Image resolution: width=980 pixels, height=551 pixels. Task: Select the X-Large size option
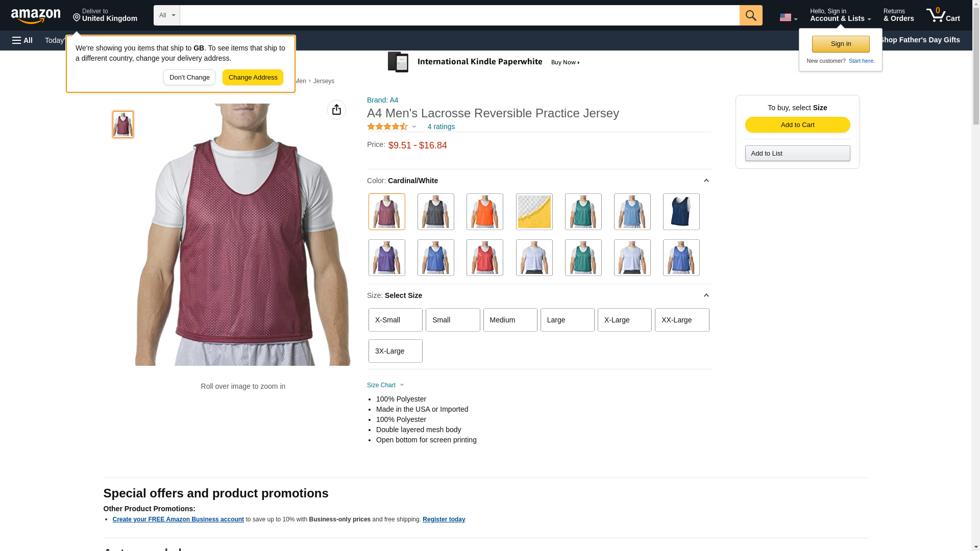coord(624,320)
